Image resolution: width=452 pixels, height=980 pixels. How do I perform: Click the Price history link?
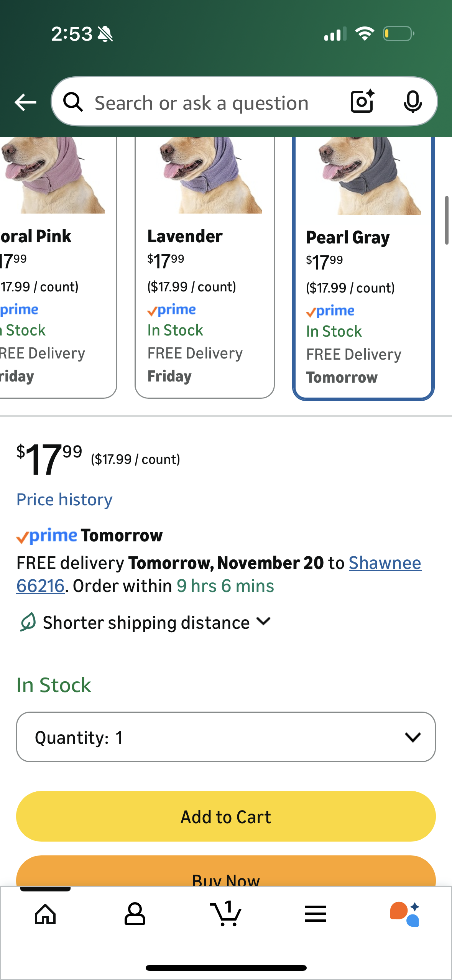(x=64, y=500)
